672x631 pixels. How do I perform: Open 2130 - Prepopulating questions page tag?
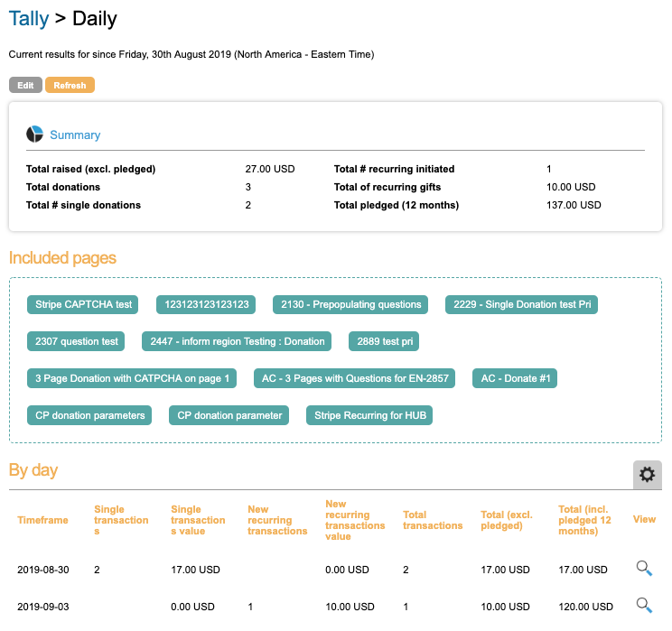350,304
